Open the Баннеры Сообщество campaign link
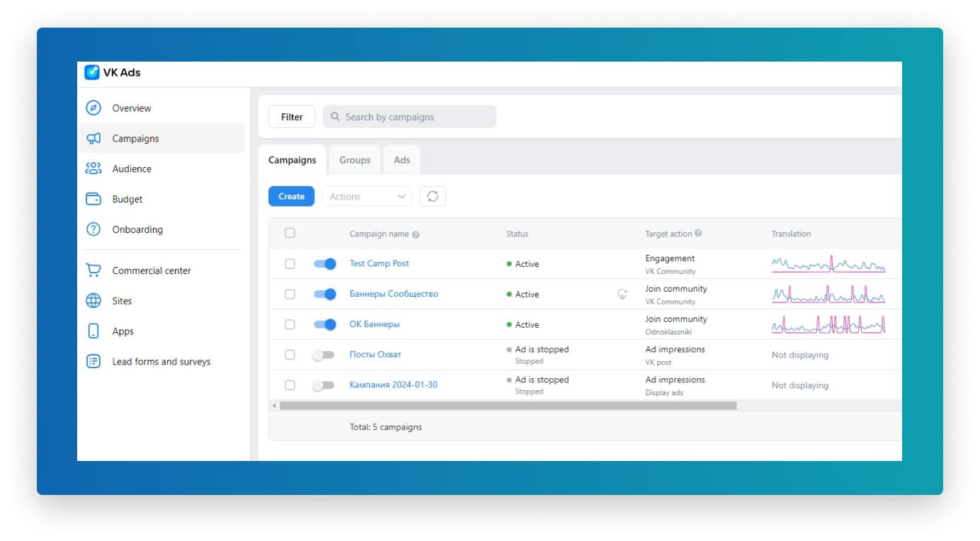980x541 pixels. [x=394, y=295]
